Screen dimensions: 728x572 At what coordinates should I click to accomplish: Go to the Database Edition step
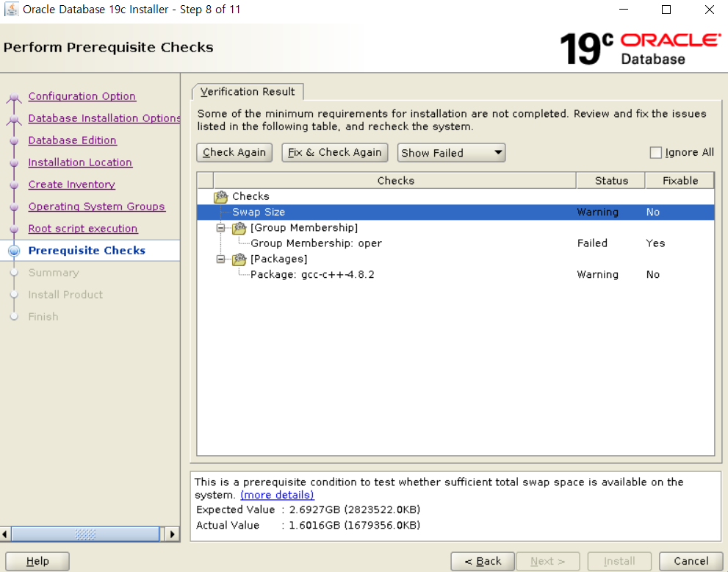pyautogui.click(x=73, y=140)
